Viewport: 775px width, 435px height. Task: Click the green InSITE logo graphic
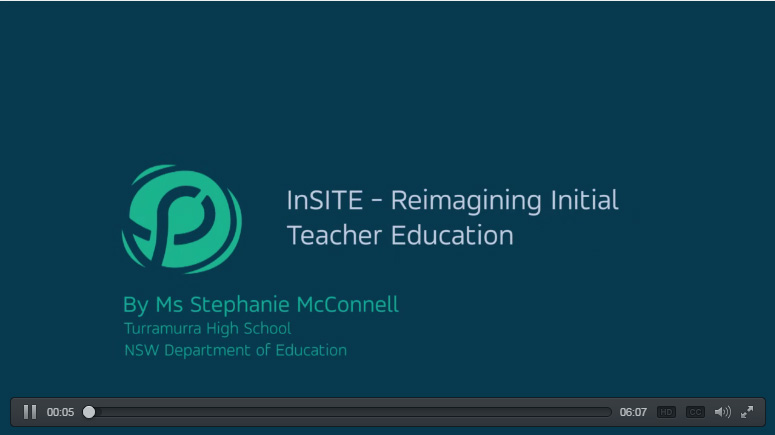point(182,219)
